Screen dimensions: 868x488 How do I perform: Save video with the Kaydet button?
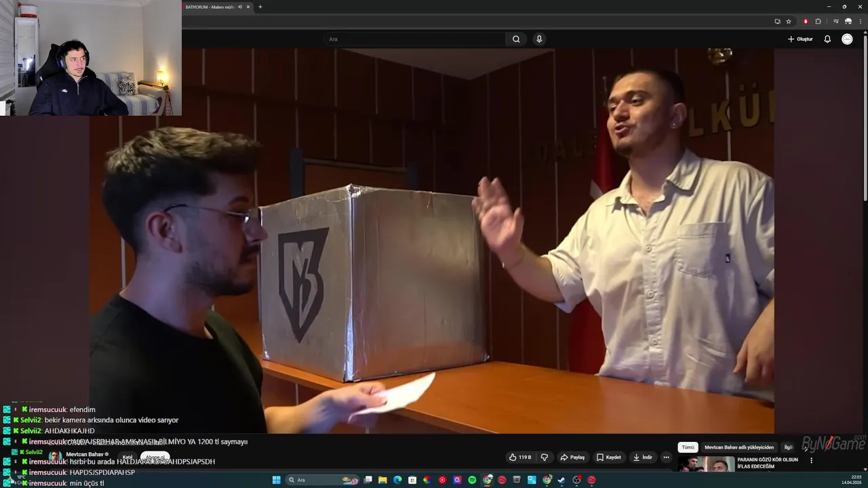point(608,457)
